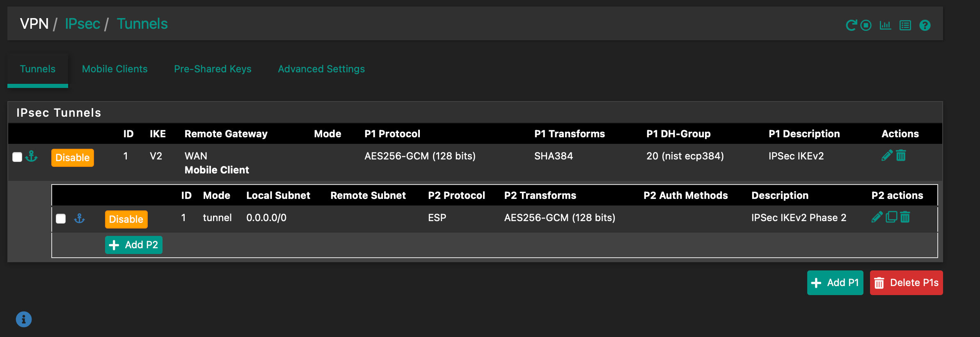Image resolution: width=980 pixels, height=337 pixels.
Task: Open the IPsec logs list icon
Action: pos(905,25)
